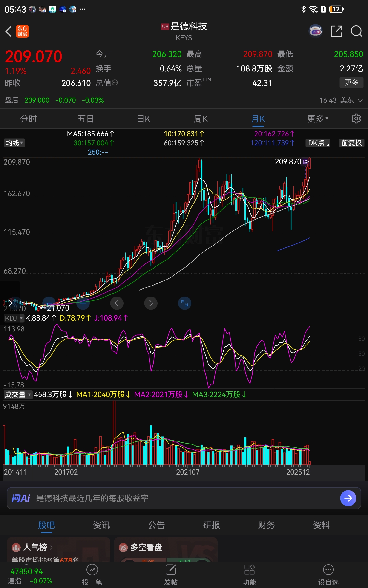
Task: Open the 前复权 adjustment selector
Action: pos(352,143)
